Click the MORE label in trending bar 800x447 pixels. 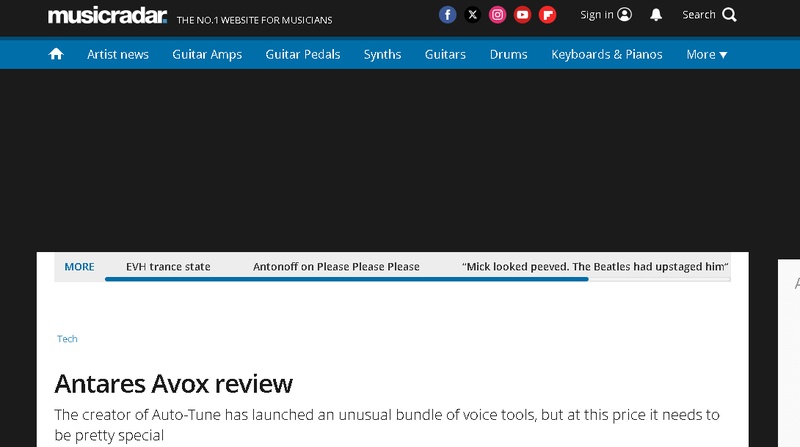[79, 267]
